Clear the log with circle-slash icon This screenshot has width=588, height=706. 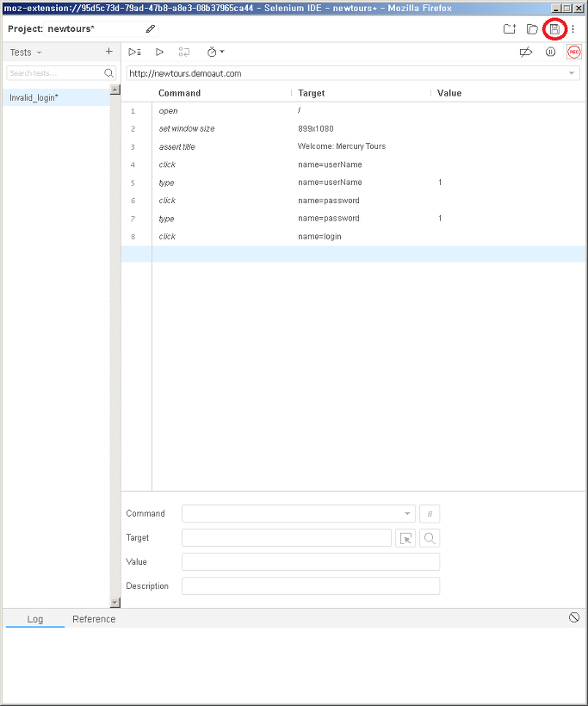(x=574, y=617)
